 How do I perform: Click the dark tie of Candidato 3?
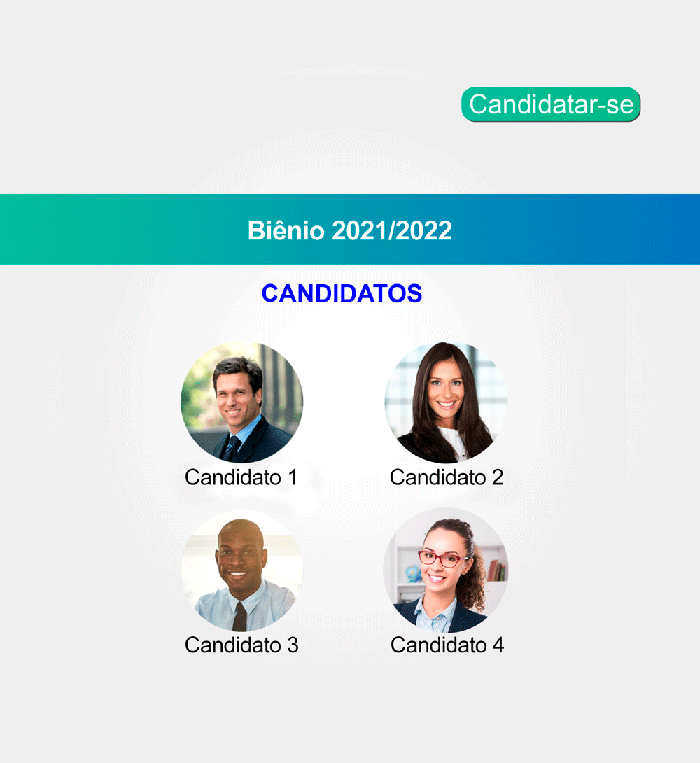coord(240,617)
